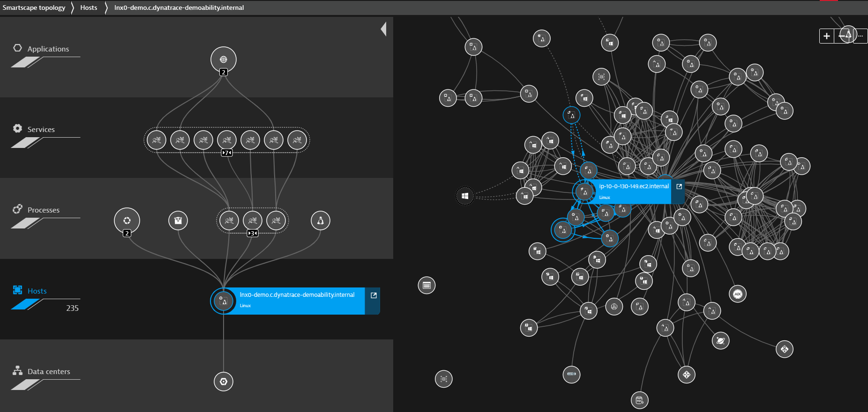Select the data center node below the host

click(224, 382)
